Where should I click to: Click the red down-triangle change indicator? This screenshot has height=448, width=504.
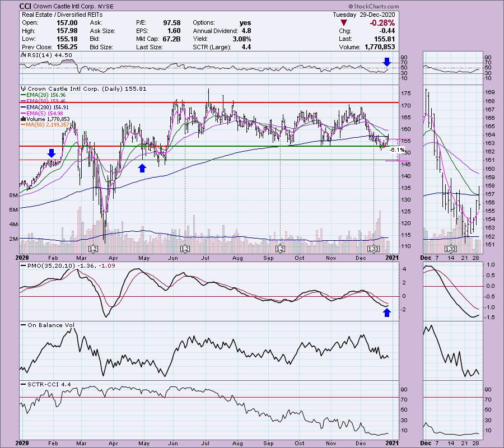tap(344, 23)
